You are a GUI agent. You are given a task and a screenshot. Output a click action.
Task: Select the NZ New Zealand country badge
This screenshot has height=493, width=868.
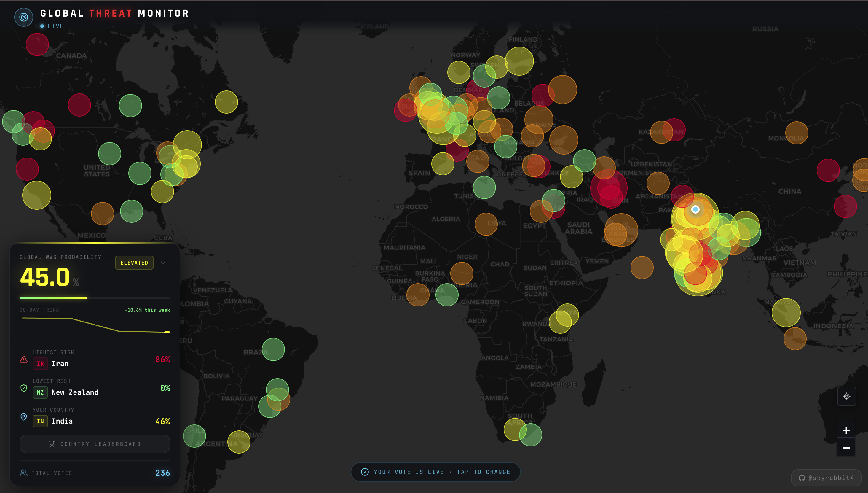40,392
